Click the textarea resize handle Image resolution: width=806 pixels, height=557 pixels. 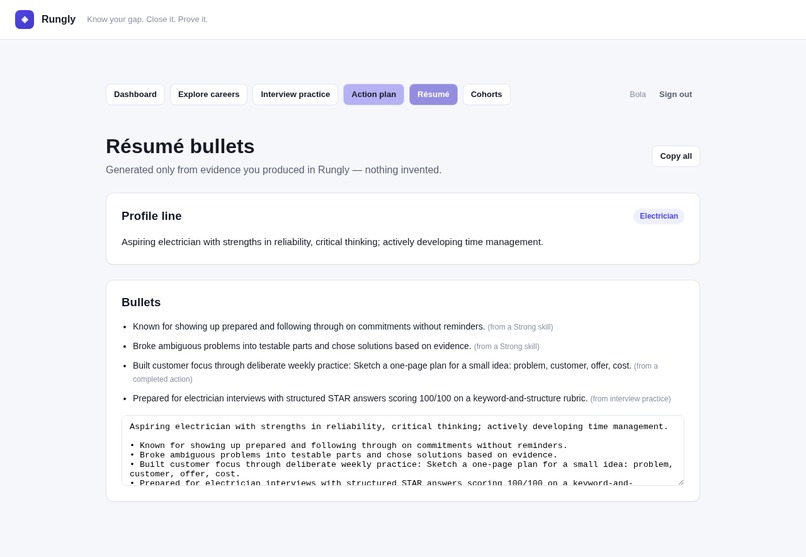[681, 482]
